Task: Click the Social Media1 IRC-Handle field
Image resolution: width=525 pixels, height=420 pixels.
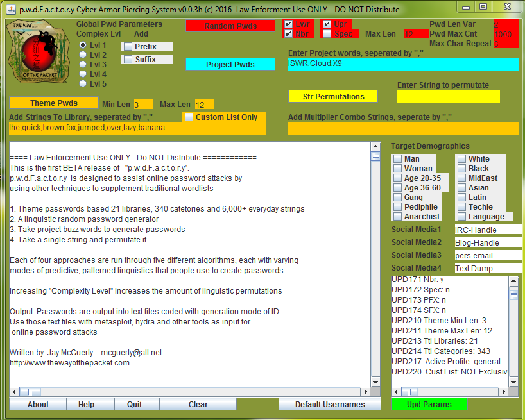Action: tap(487, 230)
